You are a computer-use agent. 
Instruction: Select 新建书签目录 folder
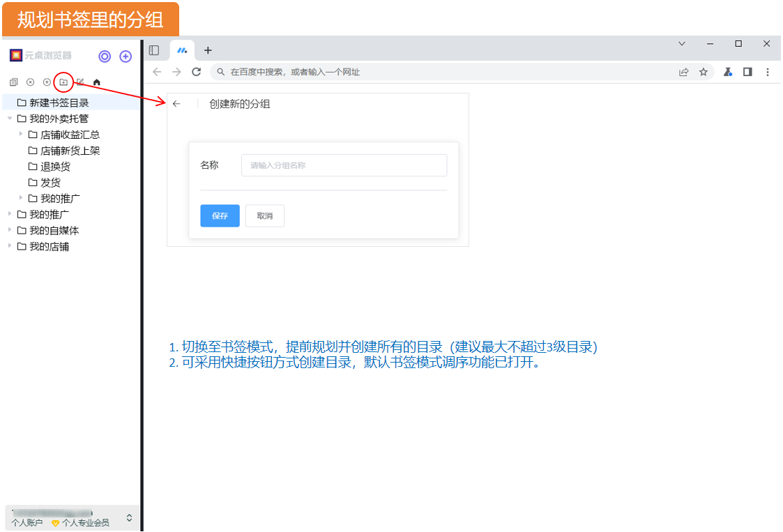pos(71,102)
